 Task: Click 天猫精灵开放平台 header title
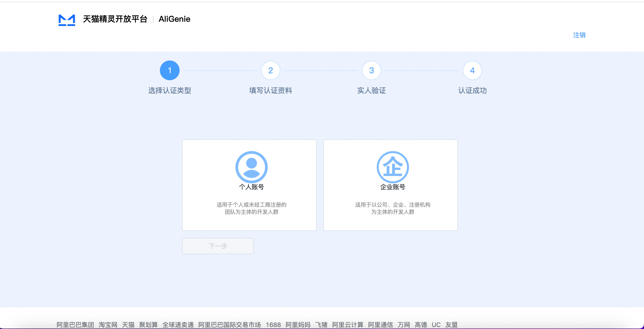point(115,19)
